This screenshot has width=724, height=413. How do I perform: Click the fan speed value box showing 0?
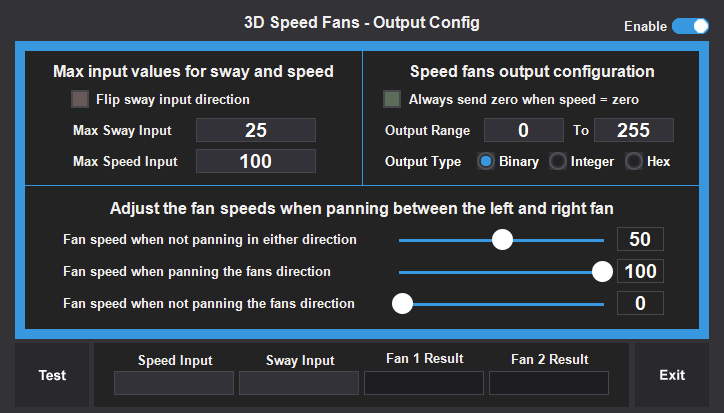coord(640,303)
